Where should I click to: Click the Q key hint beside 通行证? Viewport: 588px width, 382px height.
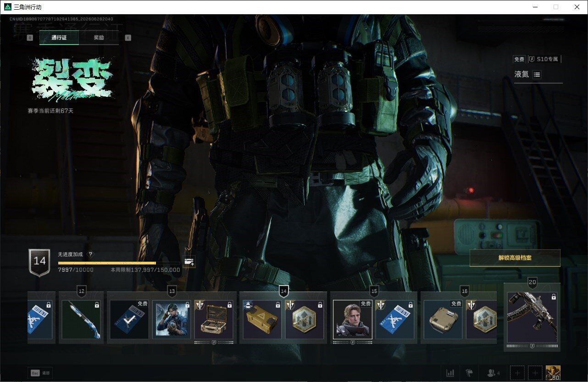[x=30, y=38]
